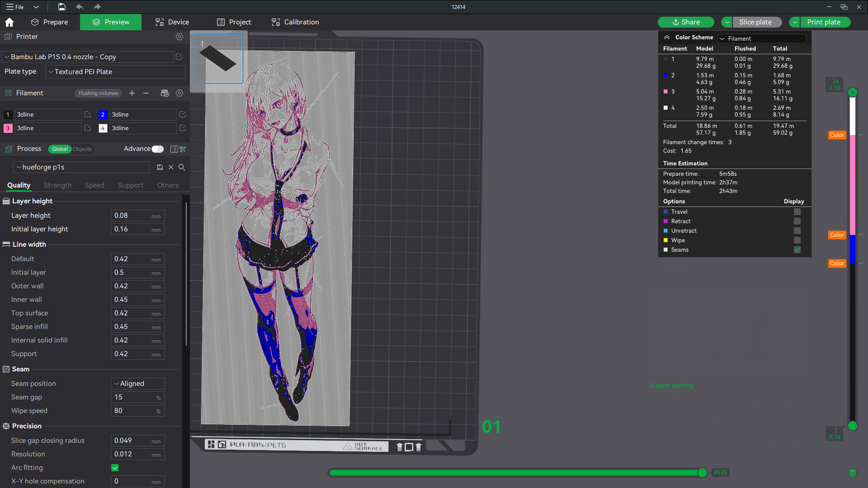Open the Seam position dropdown
The height and width of the screenshot is (488, 868).
(138, 384)
